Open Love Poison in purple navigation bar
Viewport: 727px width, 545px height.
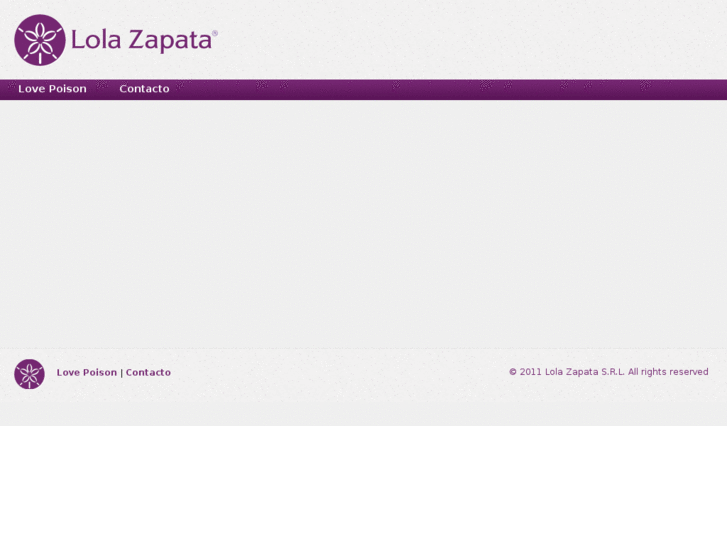(52, 89)
